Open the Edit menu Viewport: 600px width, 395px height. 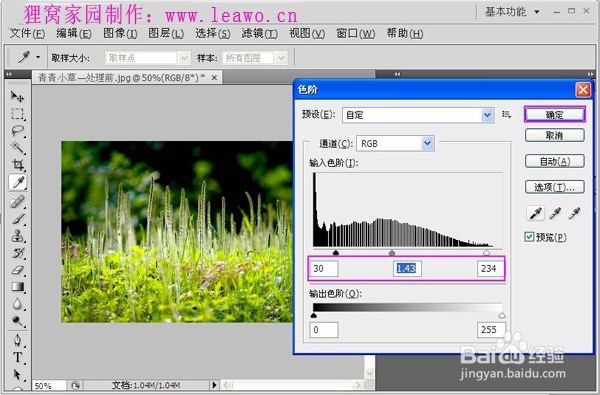click(73, 34)
